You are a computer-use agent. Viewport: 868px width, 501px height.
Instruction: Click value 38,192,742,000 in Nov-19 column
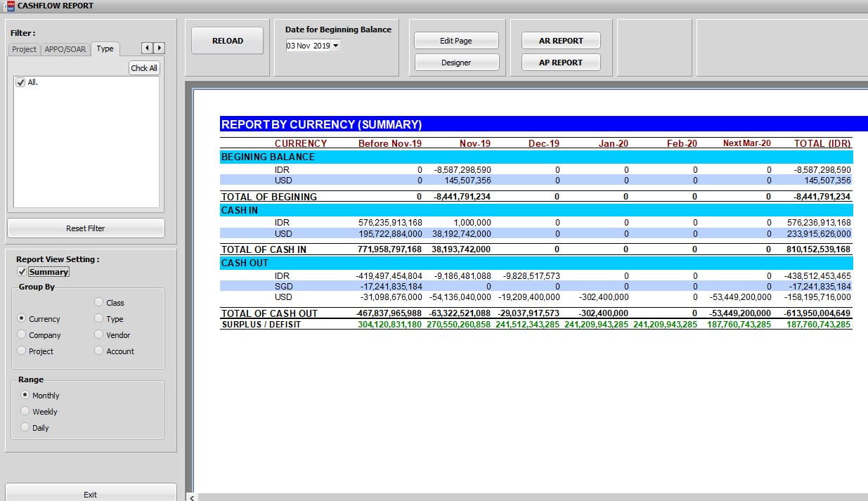tap(462, 233)
